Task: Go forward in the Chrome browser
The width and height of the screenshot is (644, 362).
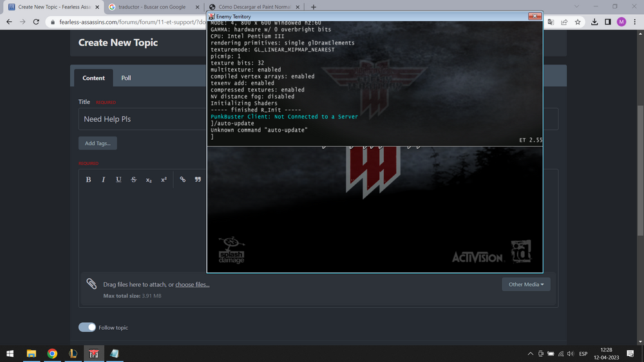Action: [23, 22]
